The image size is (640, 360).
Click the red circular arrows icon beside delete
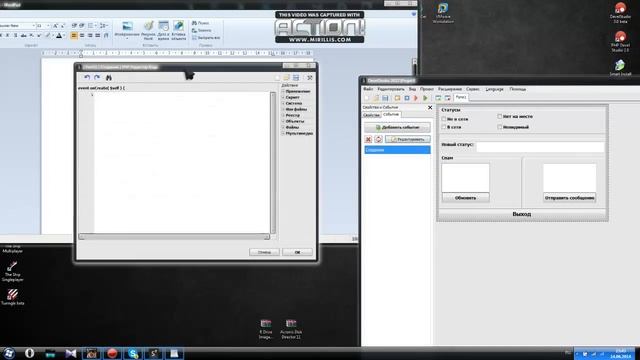378,139
